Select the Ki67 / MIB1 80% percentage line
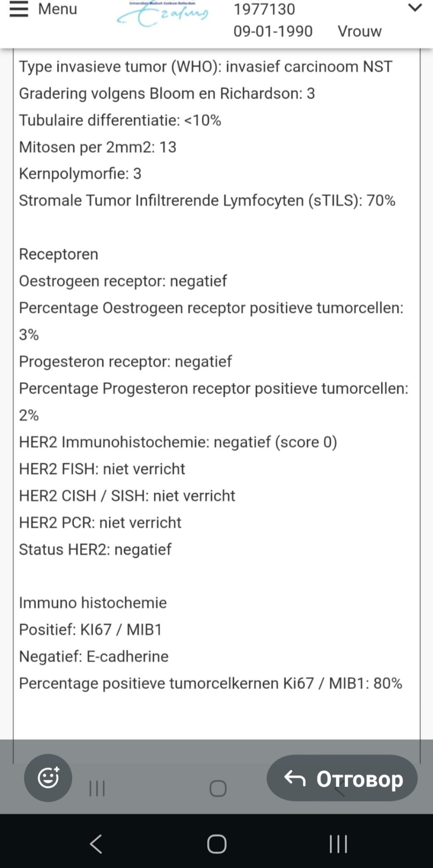The width and height of the screenshot is (433, 868). (210, 683)
